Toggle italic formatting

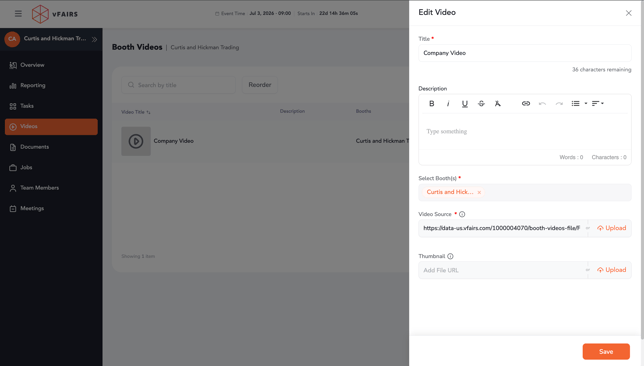(x=448, y=104)
